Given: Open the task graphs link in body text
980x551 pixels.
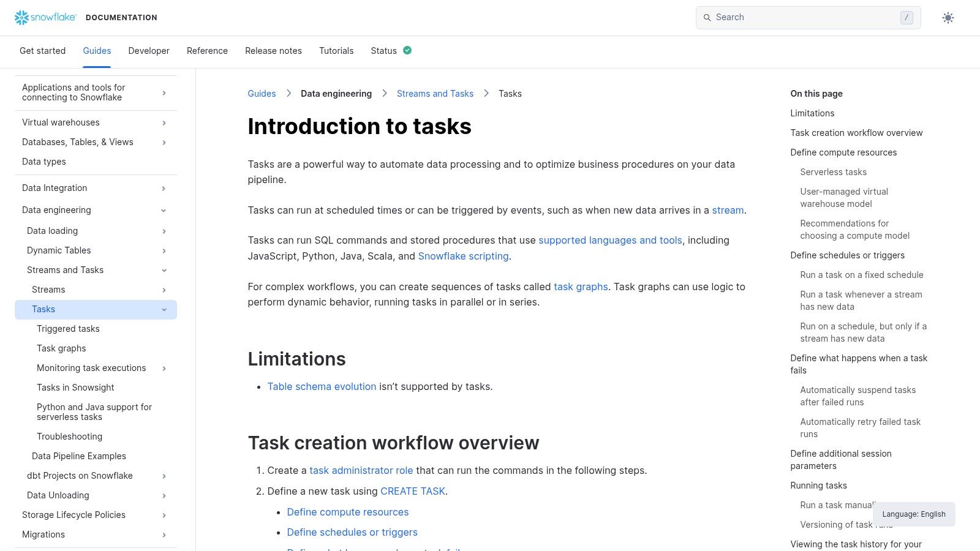Looking at the screenshot, I should click(580, 287).
